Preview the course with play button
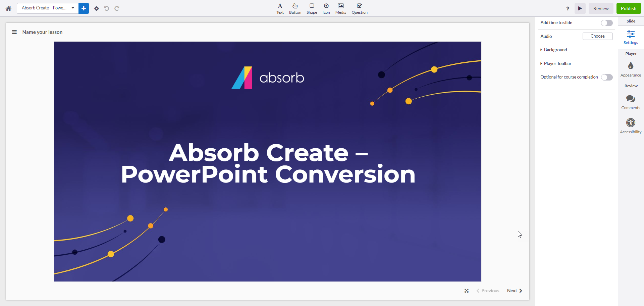Image resolution: width=644 pixels, height=306 pixels. pyautogui.click(x=580, y=8)
